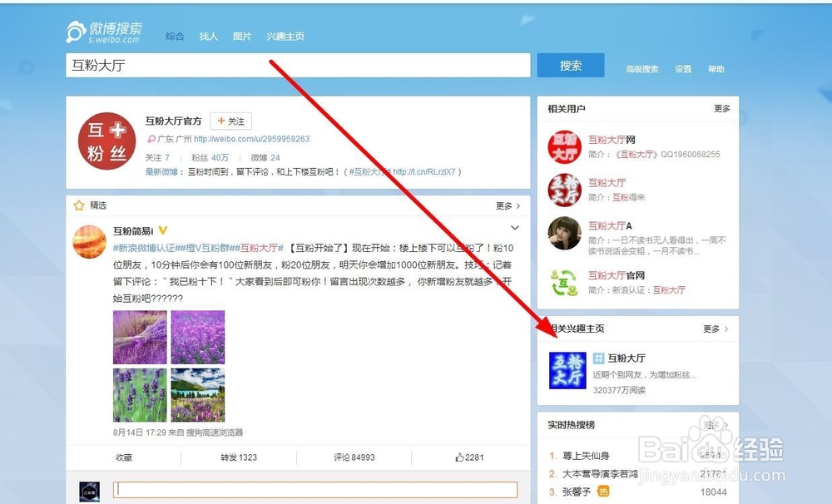Click the orange V verification badge
Image resolution: width=832 pixels, height=504 pixels.
(163, 230)
